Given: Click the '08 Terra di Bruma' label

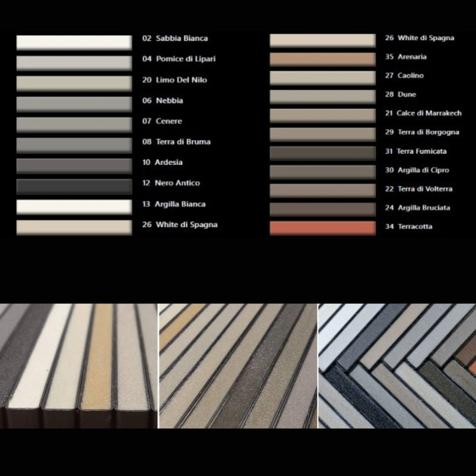Looking at the screenshot, I should (x=177, y=142).
